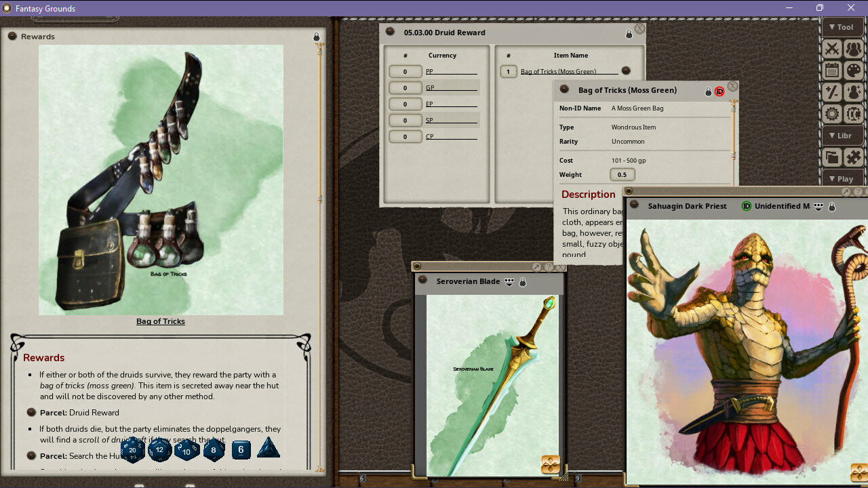Select the Description section of Bag of Tricks

[x=588, y=195]
